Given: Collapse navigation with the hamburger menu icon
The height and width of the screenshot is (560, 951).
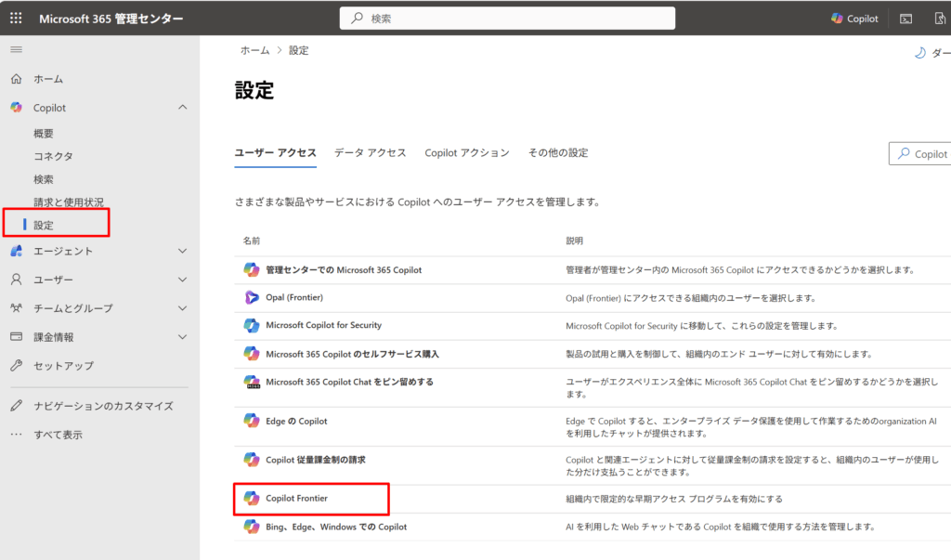Looking at the screenshot, I should click(x=16, y=49).
